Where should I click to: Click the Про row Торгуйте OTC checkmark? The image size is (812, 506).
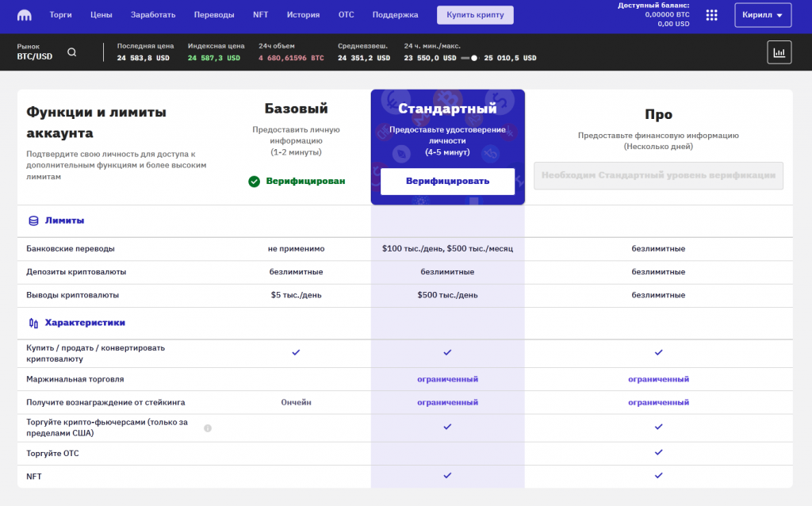tap(658, 453)
